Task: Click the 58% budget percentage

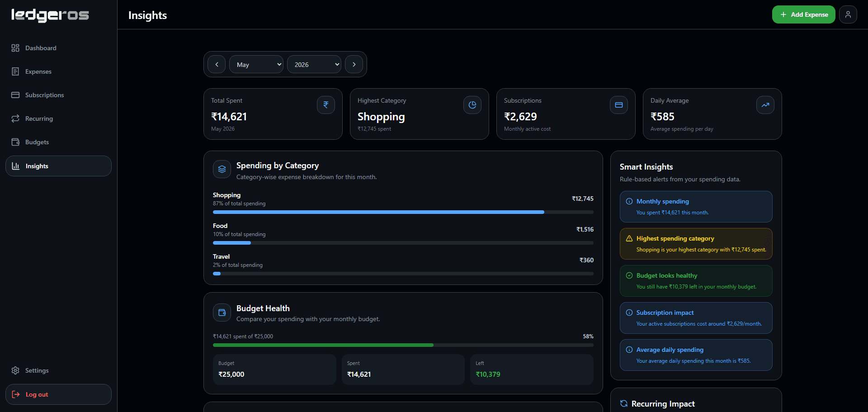Action: coord(588,336)
